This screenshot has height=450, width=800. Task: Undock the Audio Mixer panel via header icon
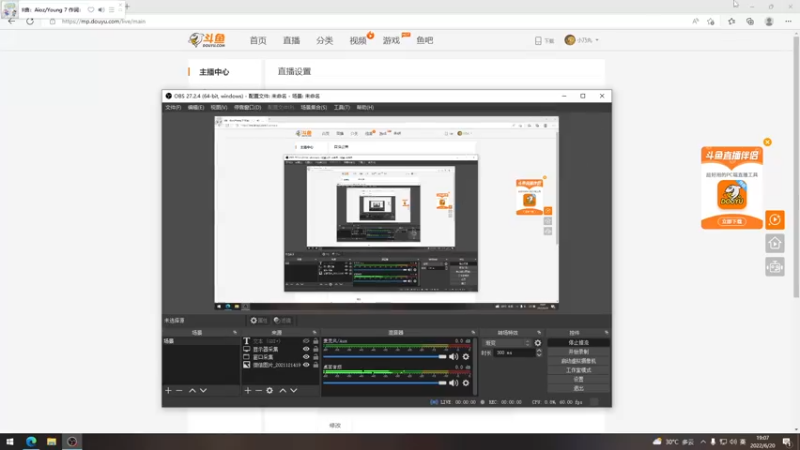coord(473,333)
